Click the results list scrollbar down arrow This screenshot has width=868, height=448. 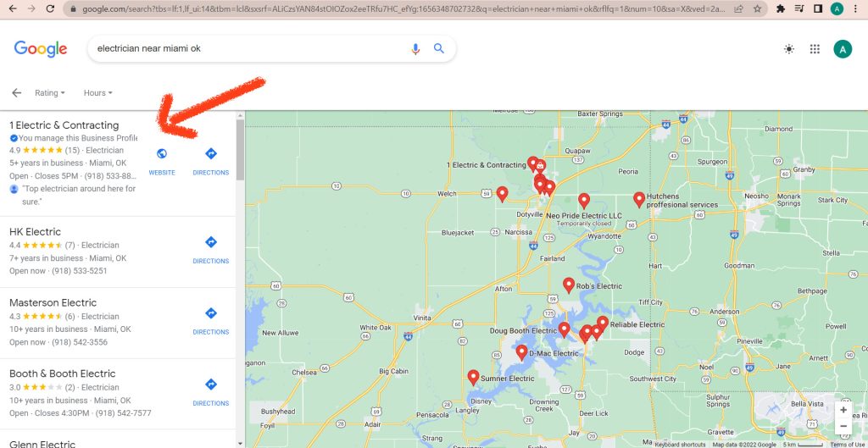click(x=240, y=444)
